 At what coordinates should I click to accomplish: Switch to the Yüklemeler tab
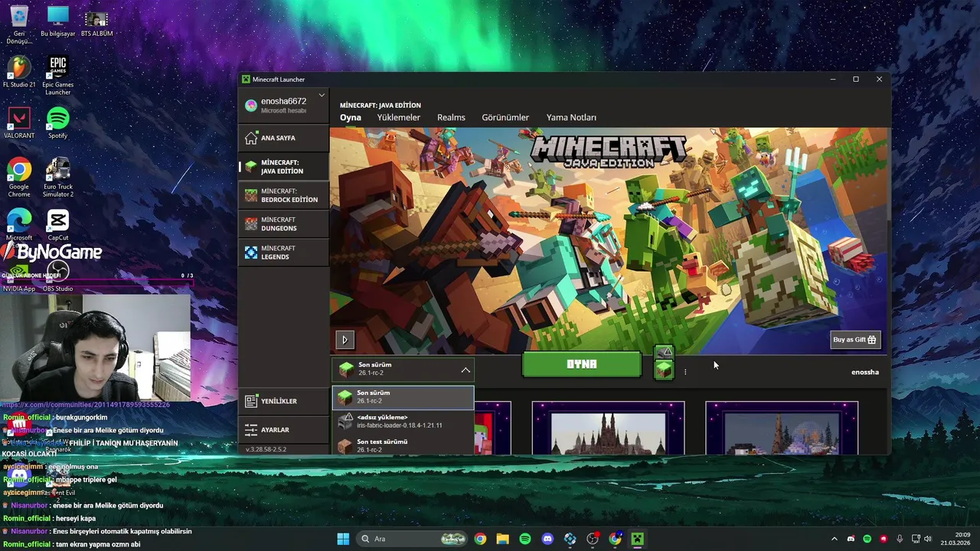pyautogui.click(x=399, y=117)
